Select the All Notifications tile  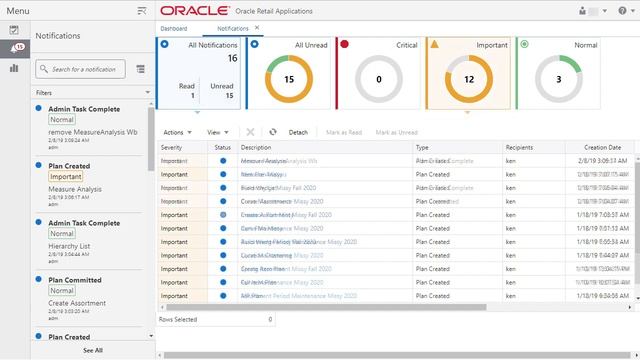198,73
